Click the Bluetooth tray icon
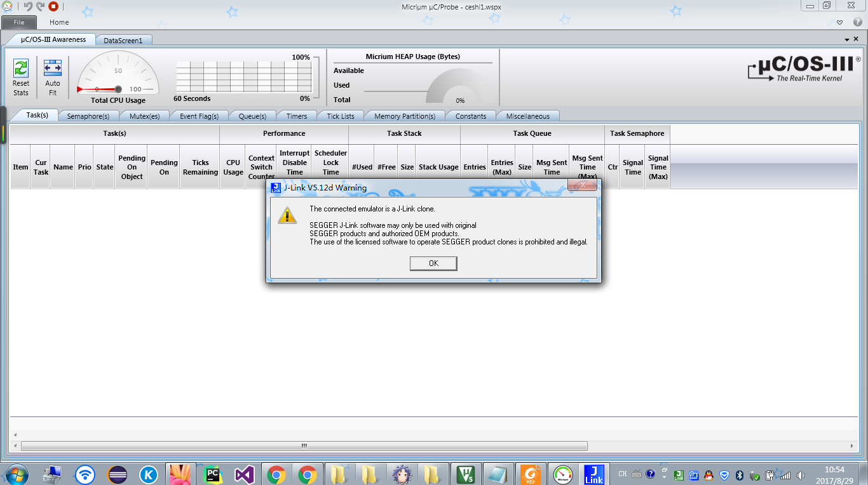The image size is (868, 485). click(740, 474)
